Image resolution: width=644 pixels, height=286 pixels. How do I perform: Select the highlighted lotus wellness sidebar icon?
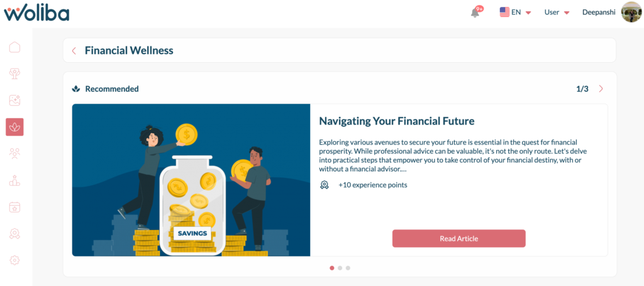click(14, 127)
